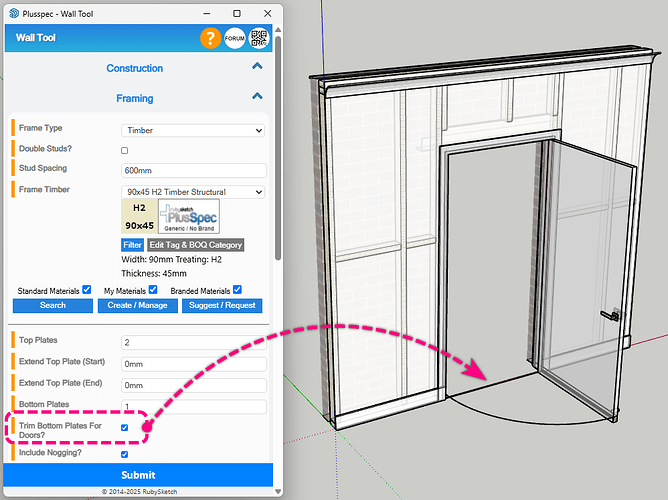This screenshot has height=500, width=668.
Task: Collapse the Framing section
Action: tap(257, 96)
